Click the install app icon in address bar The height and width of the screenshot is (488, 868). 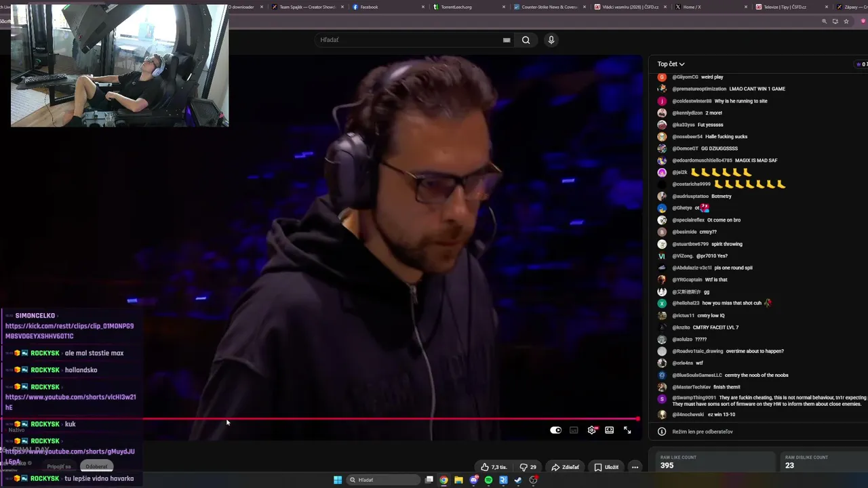point(835,22)
